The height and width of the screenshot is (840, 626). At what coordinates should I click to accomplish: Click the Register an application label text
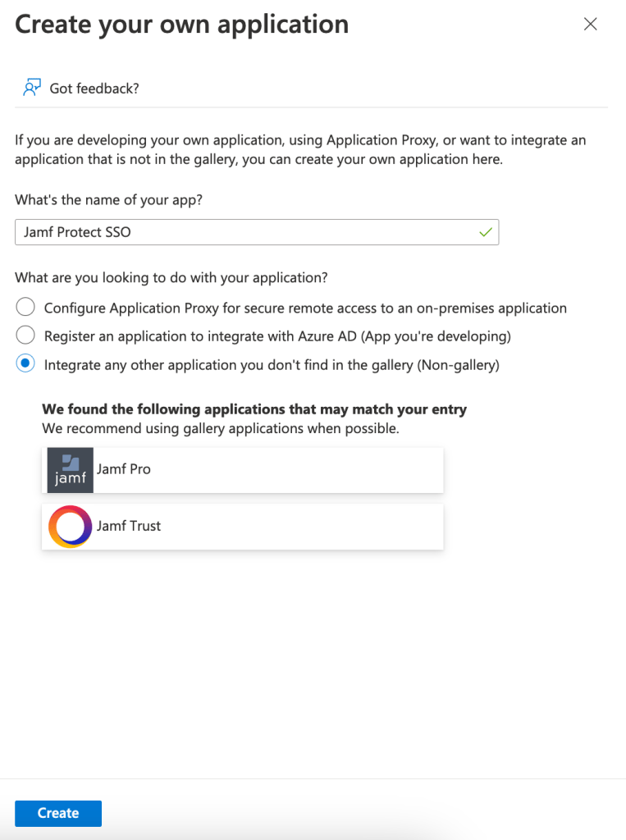pyautogui.click(x=277, y=336)
